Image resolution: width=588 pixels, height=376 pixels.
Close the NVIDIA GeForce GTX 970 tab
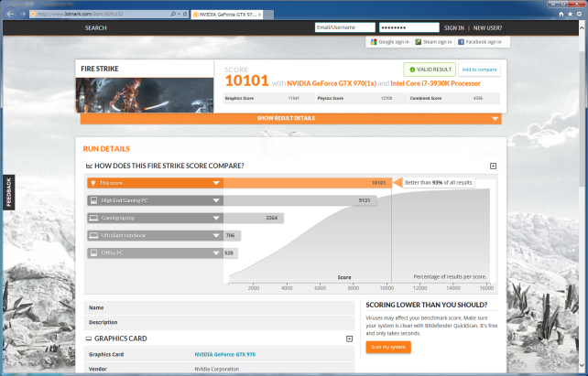(260, 15)
